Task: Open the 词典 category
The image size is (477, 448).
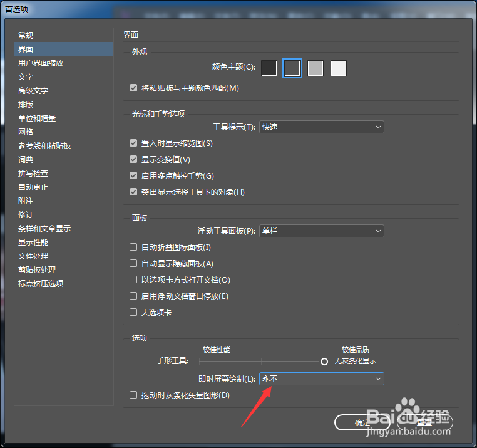Action: pyautogui.click(x=64, y=159)
